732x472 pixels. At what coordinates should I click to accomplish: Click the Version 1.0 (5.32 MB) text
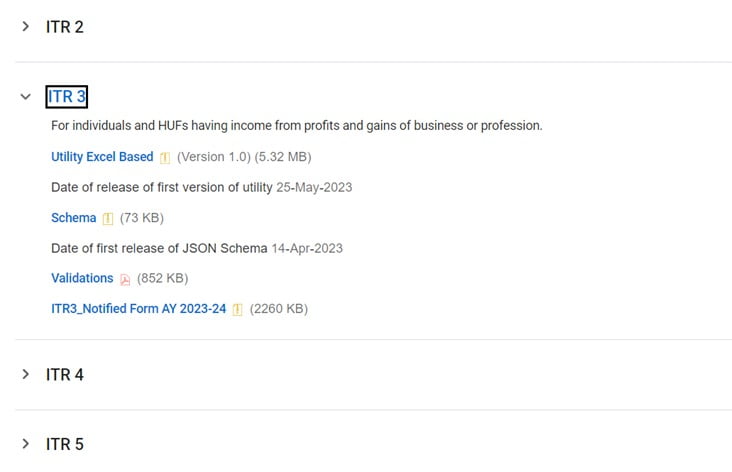click(242, 157)
